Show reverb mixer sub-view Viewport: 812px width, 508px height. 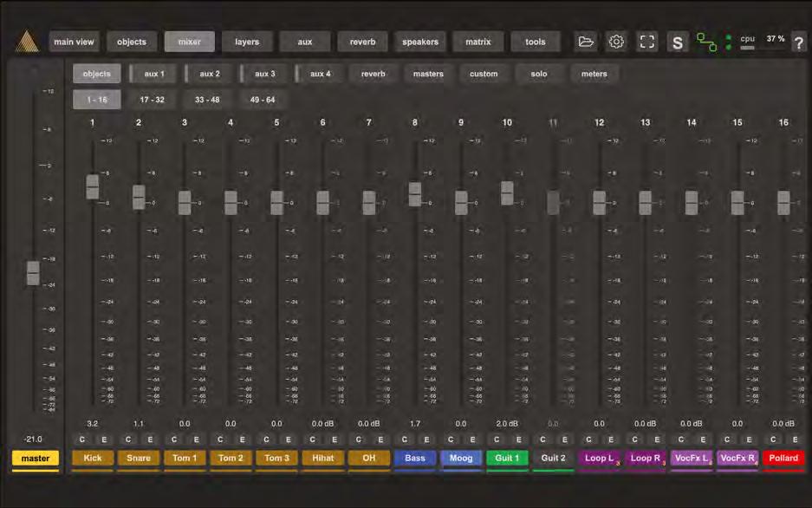374,74
